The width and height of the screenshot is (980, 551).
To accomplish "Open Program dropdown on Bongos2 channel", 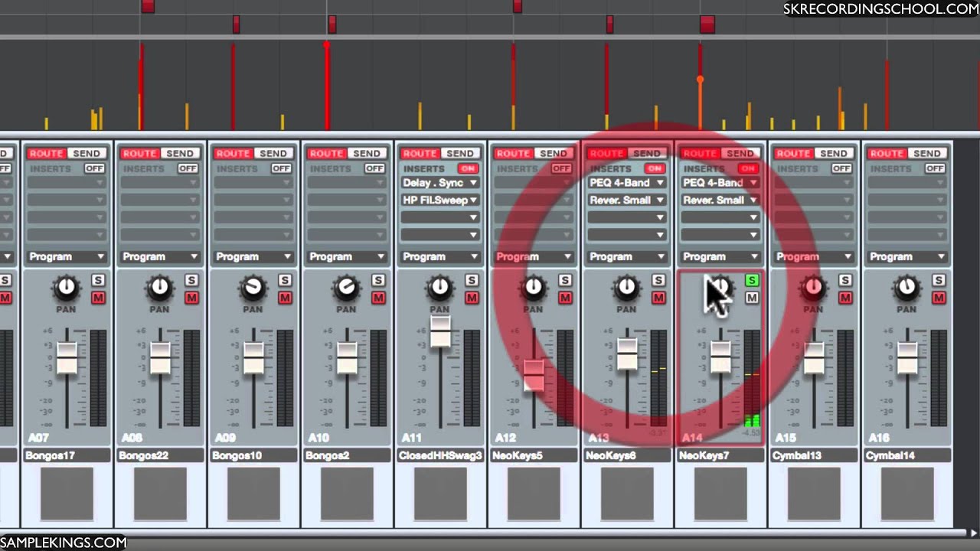I will [346, 256].
